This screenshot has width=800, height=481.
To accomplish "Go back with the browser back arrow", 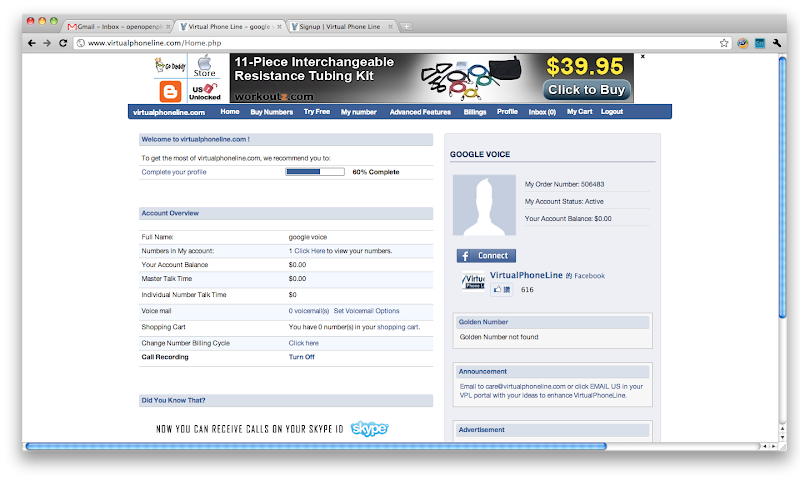I will point(32,43).
